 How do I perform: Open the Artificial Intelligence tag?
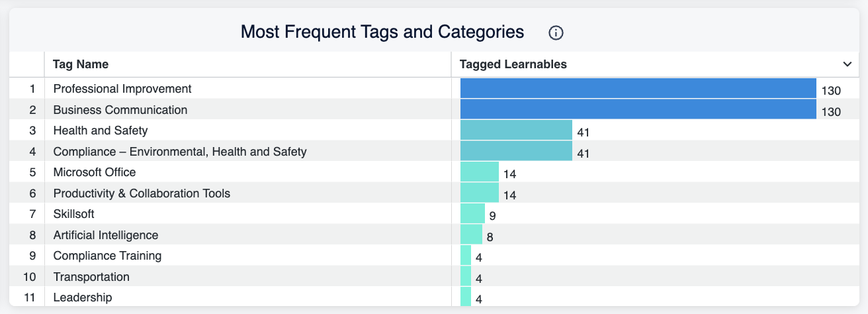[106, 235]
